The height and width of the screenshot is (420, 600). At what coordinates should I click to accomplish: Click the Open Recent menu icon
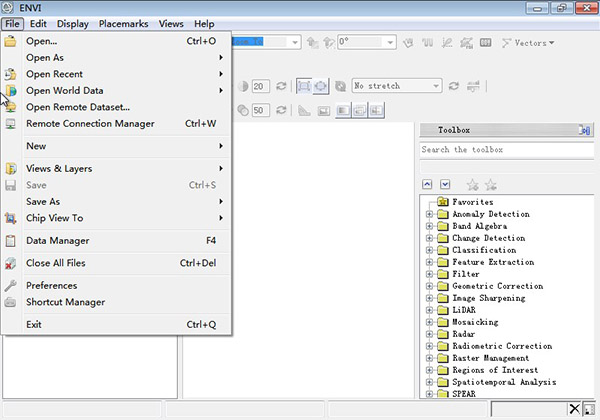[10, 74]
